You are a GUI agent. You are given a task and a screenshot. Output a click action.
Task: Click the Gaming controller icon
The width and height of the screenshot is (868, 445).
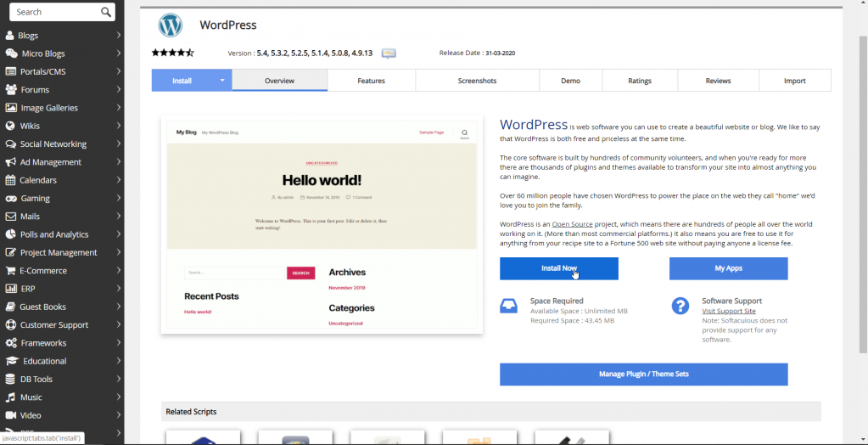10,199
